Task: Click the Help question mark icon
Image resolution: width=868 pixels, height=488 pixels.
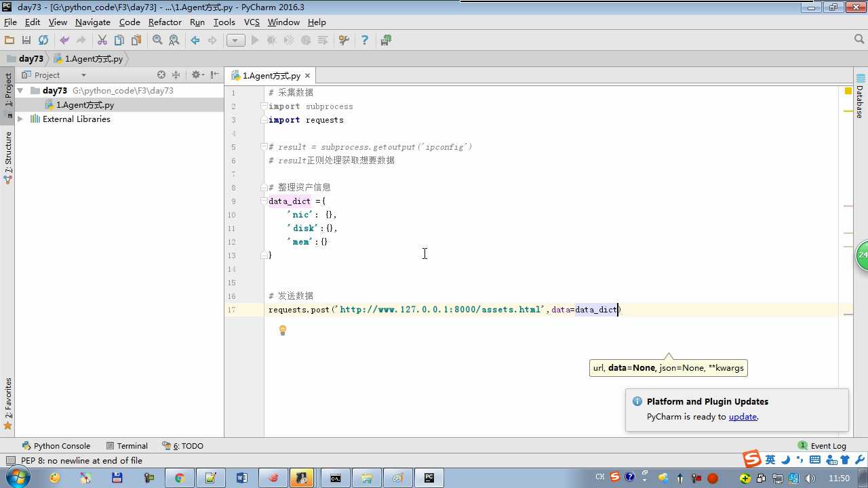Action: 365,41
